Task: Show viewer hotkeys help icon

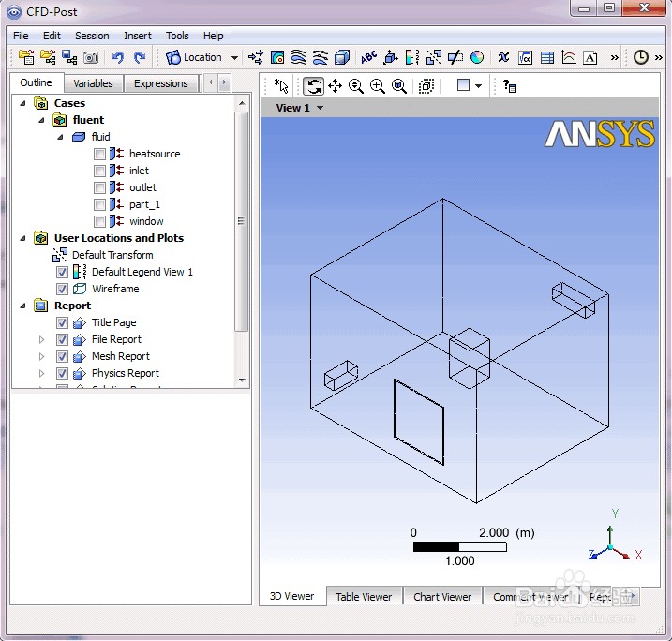Action: pyautogui.click(x=510, y=86)
